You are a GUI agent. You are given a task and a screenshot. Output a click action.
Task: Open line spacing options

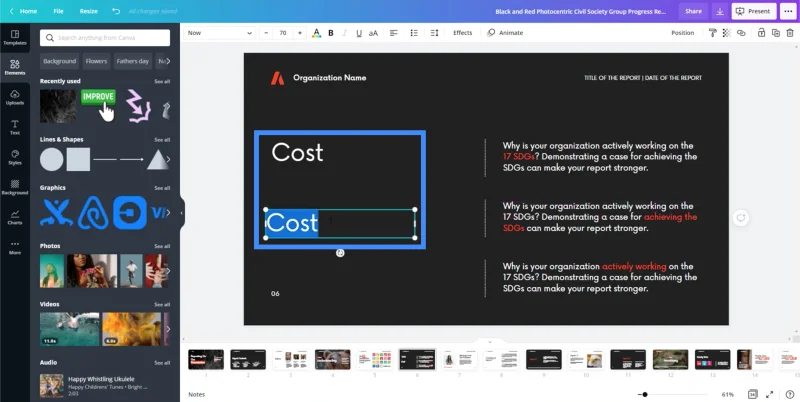point(434,33)
